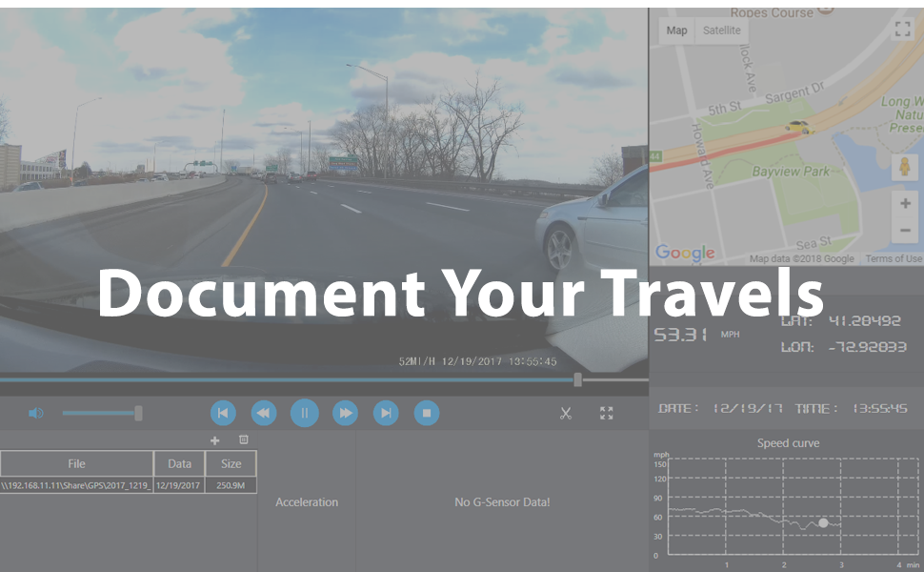This screenshot has width=924, height=572.
Task: Toggle fullscreen view of the map
Action: [902, 29]
